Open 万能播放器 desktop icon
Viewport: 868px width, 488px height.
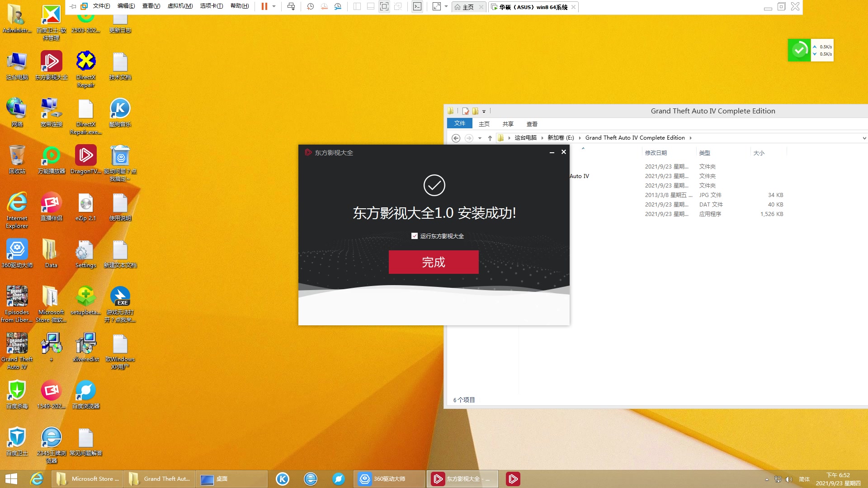(51, 160)
